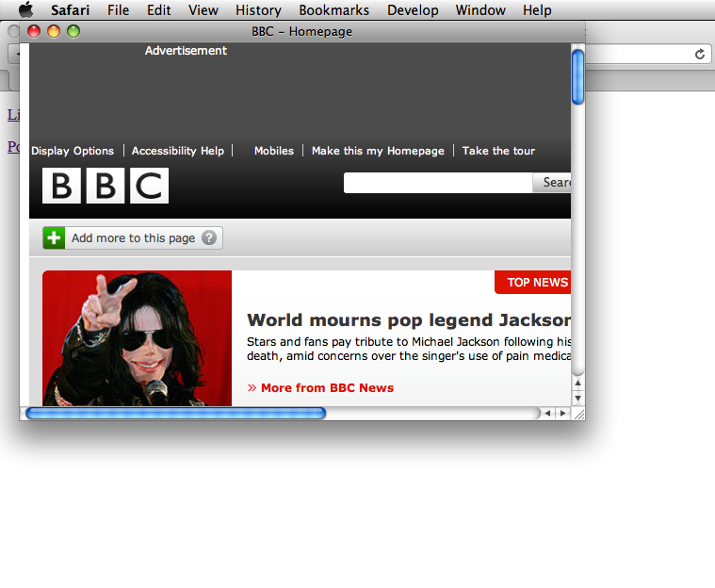Open the Window menu

click(x=480, y=10)
